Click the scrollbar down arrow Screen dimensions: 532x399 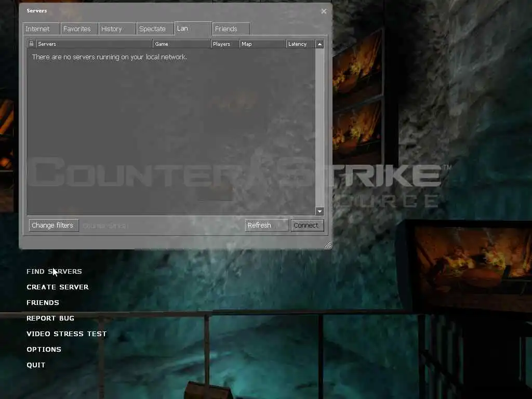coord(320,211)
